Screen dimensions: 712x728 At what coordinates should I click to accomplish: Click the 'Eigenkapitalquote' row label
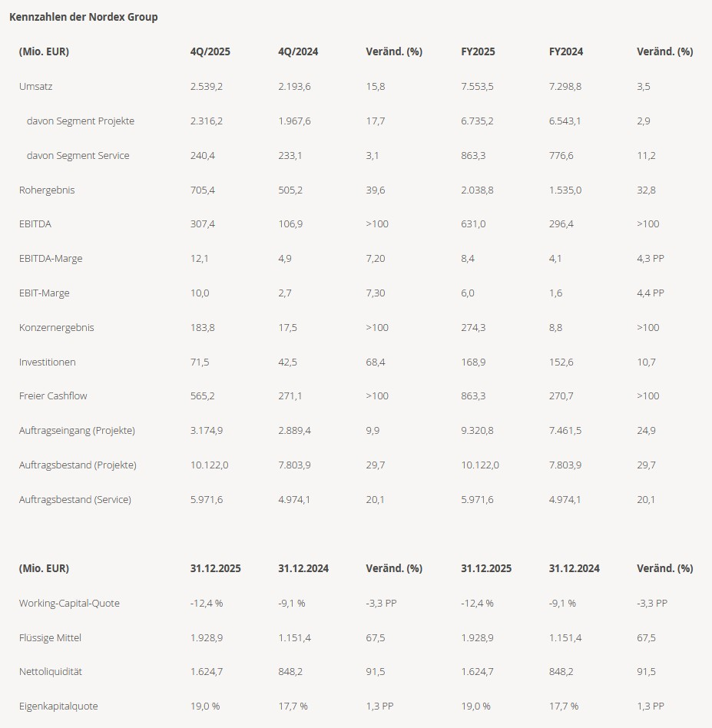(x=58, y=706)
